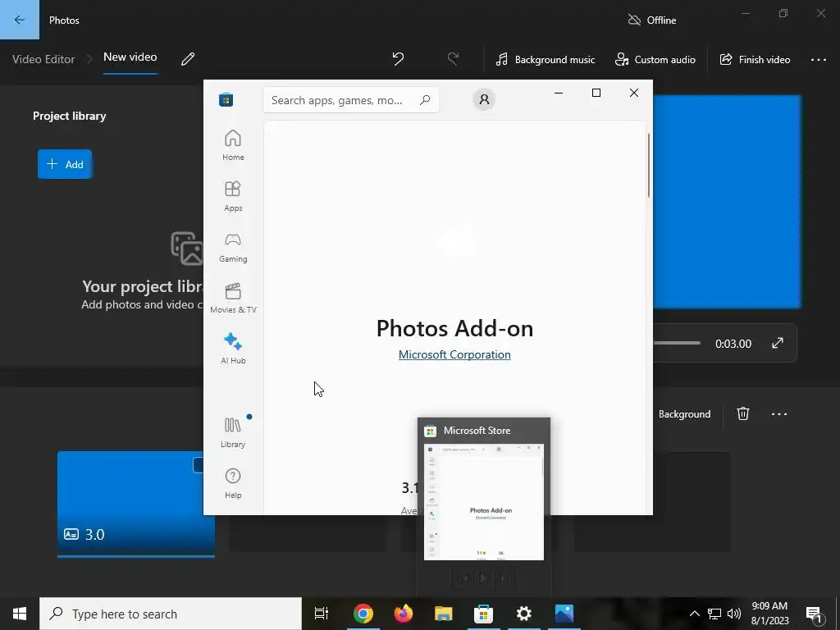
Task: Open Movies & TV in Store sidebar
Action: 233,298
